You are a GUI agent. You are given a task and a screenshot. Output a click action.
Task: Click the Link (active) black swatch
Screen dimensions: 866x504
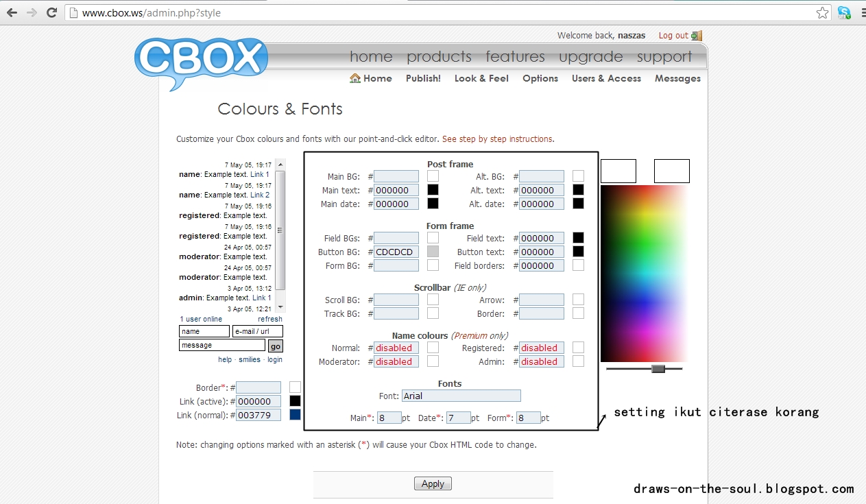295,401
